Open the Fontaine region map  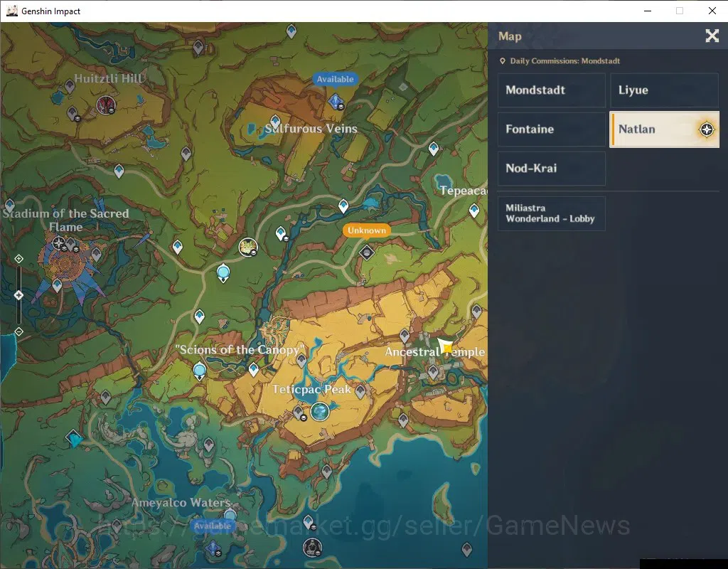552,129
